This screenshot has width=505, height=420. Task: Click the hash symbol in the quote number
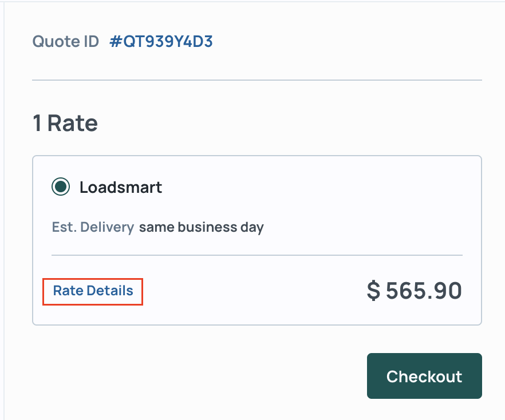pos(115,42)
